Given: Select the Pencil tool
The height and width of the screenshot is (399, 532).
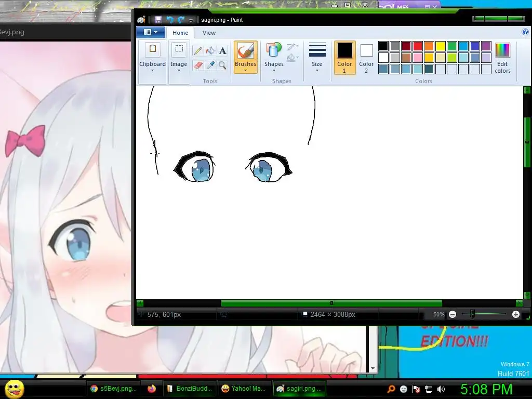Looking at the screenshot, I should [198, 51].
